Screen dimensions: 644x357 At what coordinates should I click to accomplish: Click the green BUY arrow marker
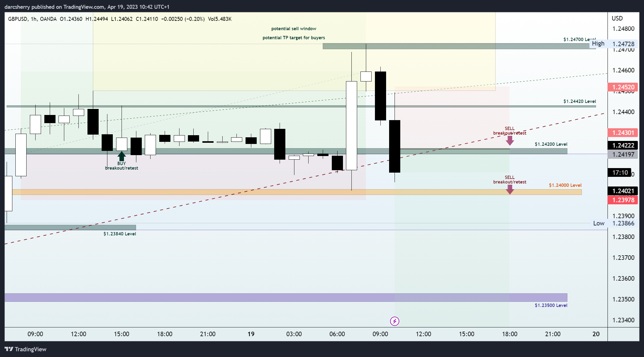click(x=122, y=156)
